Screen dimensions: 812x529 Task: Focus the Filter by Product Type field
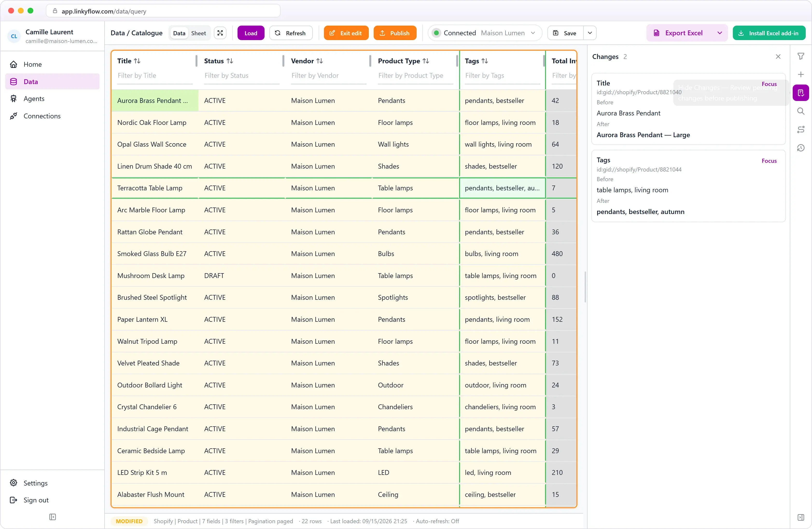click(416, 75)
